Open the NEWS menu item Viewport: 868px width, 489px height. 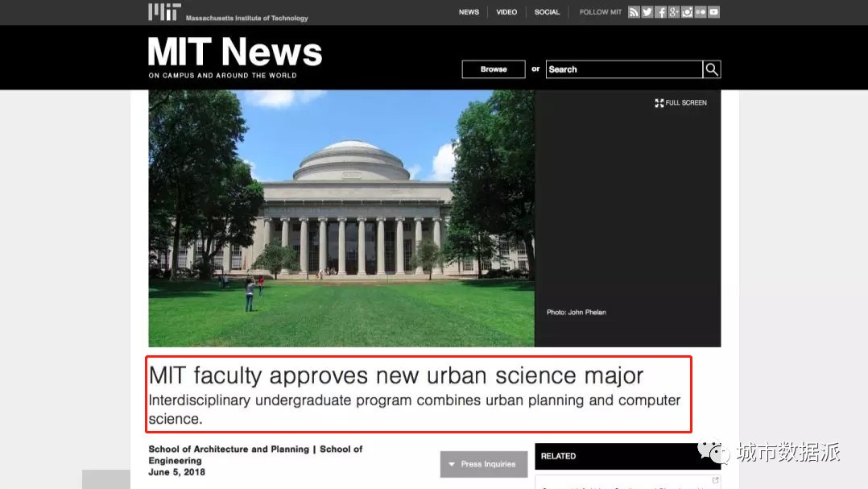(x=469, y=12)
